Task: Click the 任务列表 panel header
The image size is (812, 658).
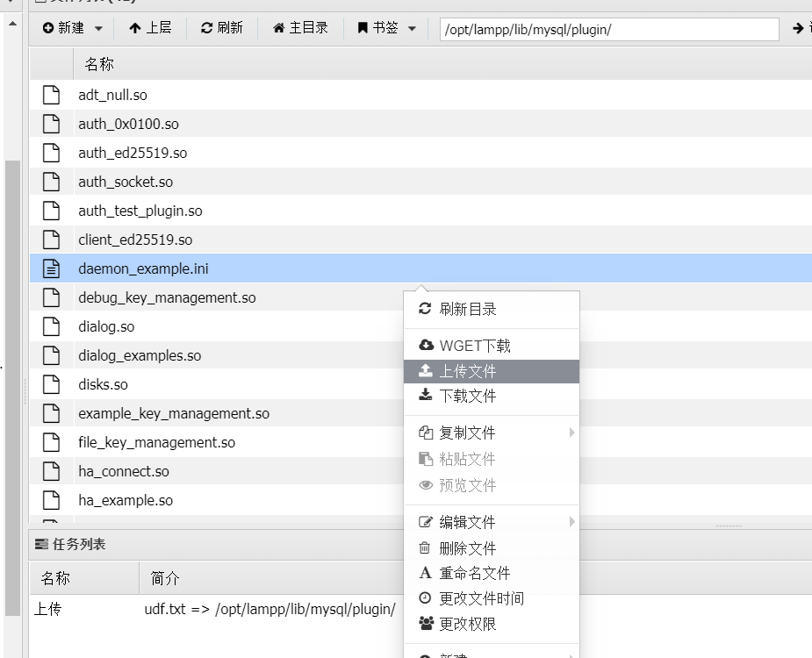Action: coord(70,545)
